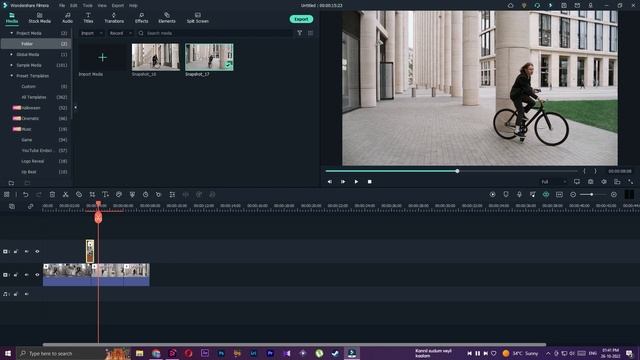Switch media grid view icon

311,33
